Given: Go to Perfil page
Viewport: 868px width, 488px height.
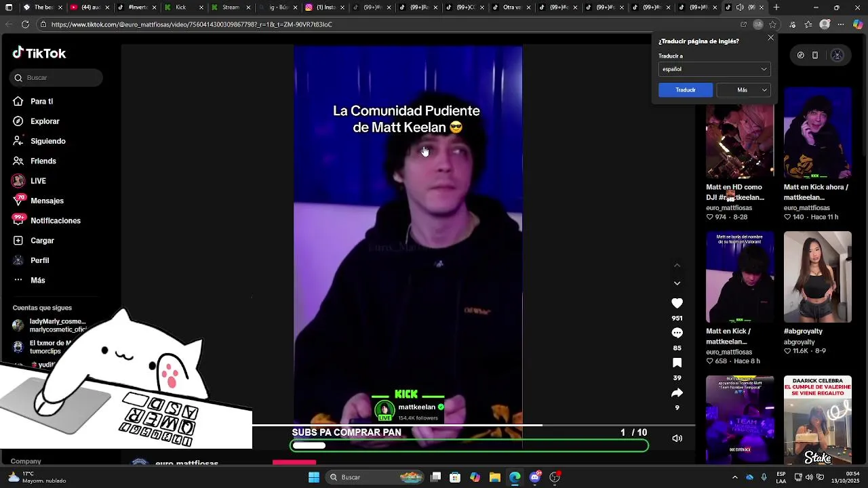Looking at the screenshot, I should pos(39,260).
